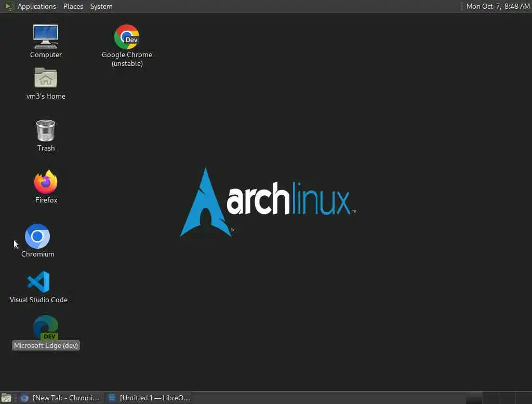
Task: Restore the Untitled 1 — LibreOffice window from taskbar
Action: pos(149,398)
